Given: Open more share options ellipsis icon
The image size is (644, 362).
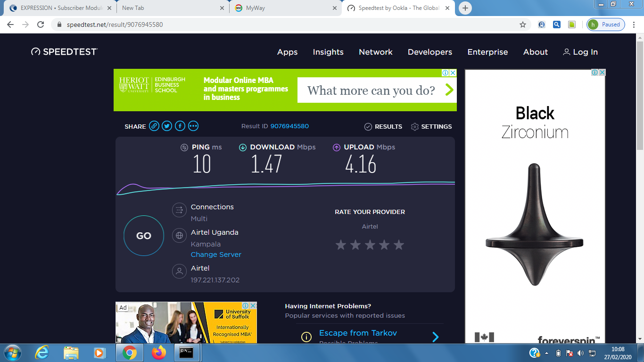Looking at the screenshot, I should tap(193, 126).
